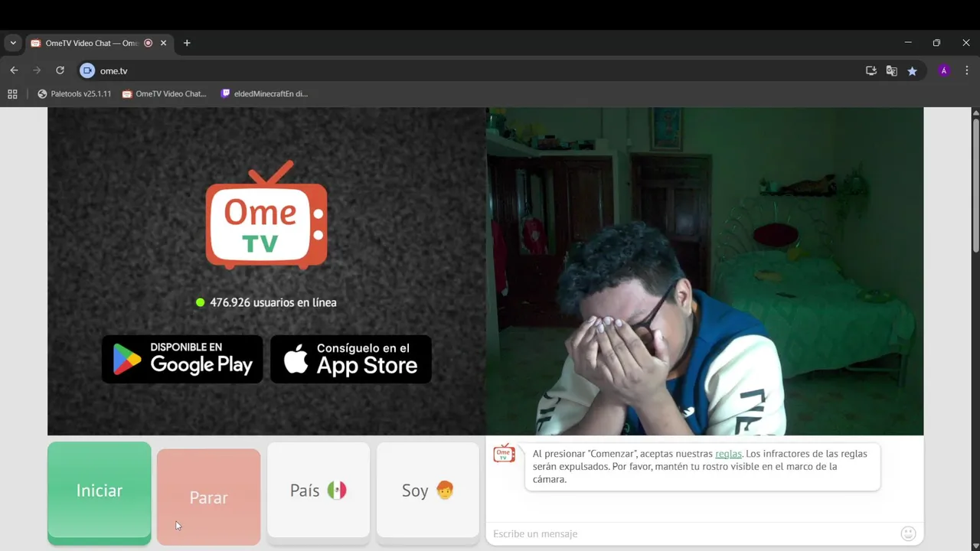Follow the reglas rules link
The image size is (980, 551).
(x=728, y=454)
